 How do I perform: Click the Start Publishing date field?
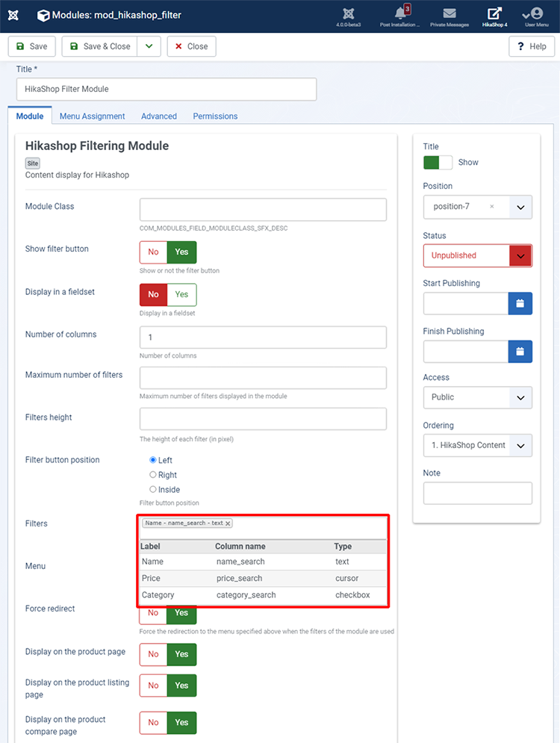(x=466, y=303)
